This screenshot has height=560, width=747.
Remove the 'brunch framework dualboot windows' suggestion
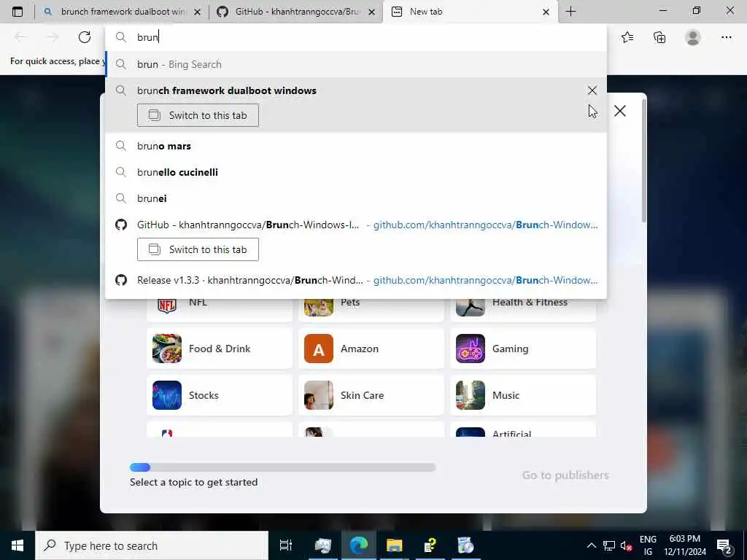[x=592, y=90]
